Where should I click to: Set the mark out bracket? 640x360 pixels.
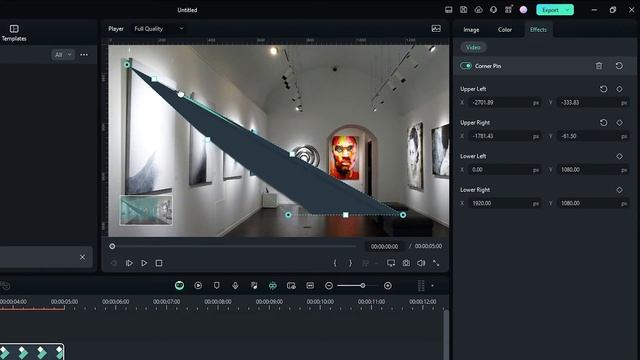(x=350, y=263)
